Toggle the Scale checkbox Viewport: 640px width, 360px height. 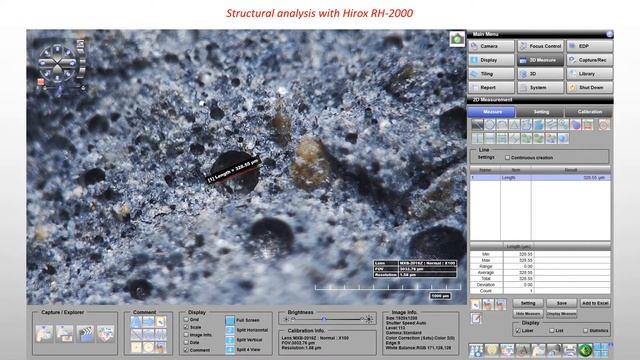186,327
